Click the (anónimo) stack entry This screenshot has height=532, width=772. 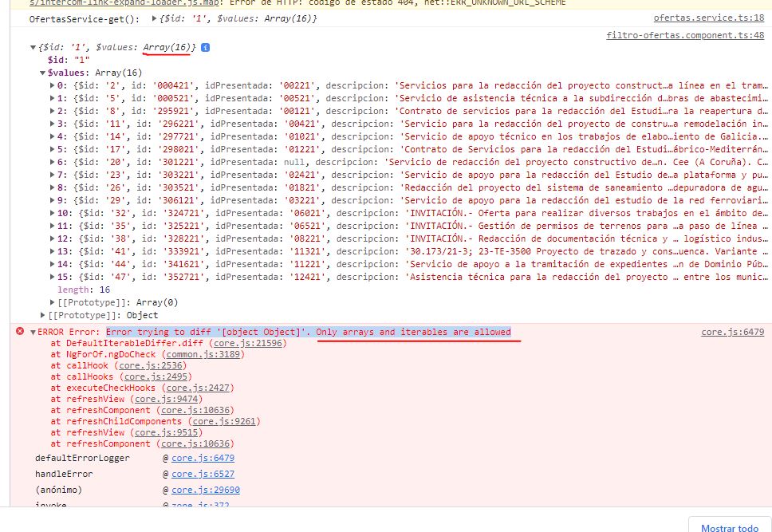[x=58, y=491]
